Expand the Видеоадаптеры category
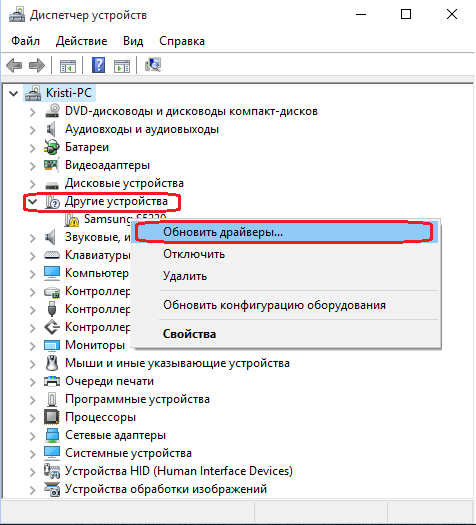Image resolution: width=476 pixels, height=525 pixels. click(32, 166)
